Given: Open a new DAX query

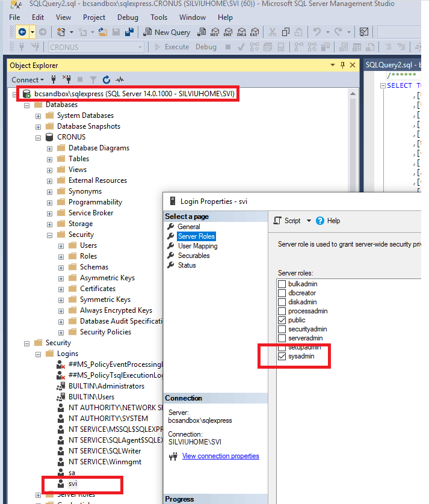Looking at the screenshot, I should click(x=255, y=32).
